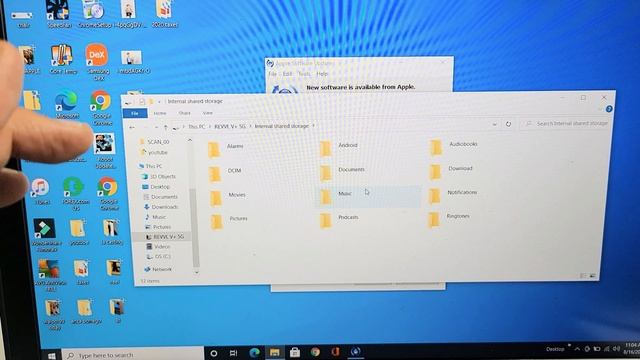This screenshot has height=360, width=640.
Task: Select Pictures in the navigation pane
Action: [158, 227]
